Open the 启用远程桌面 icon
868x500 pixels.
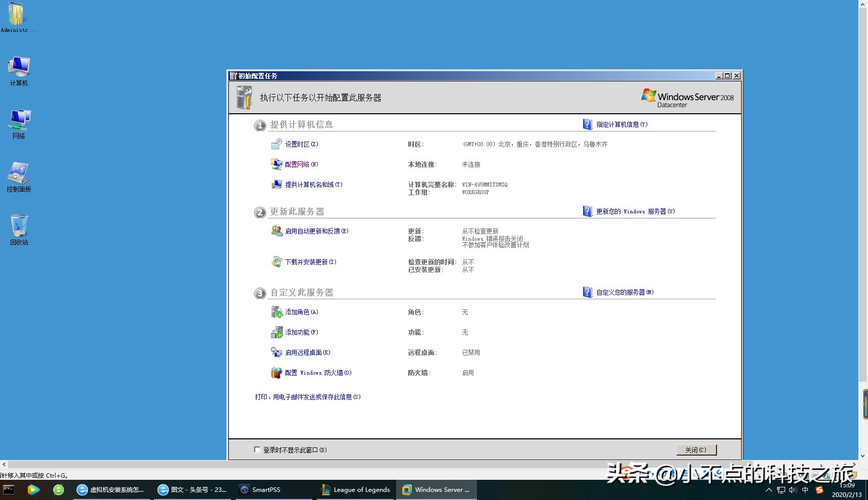click(277, 352)
